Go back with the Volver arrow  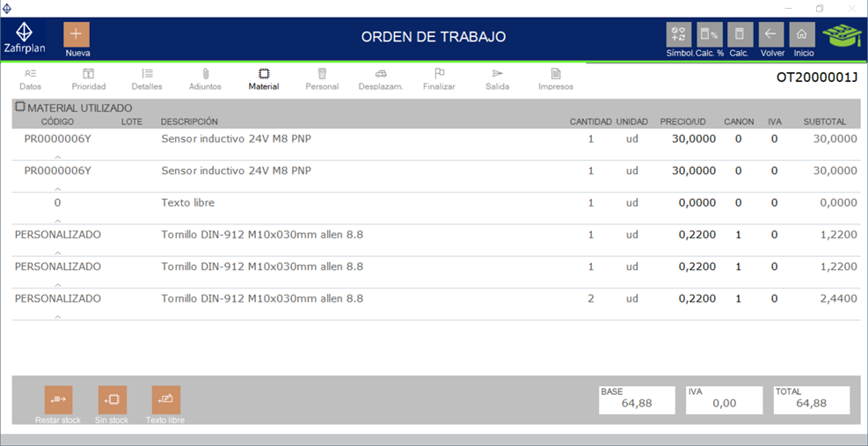pos(771,35)
